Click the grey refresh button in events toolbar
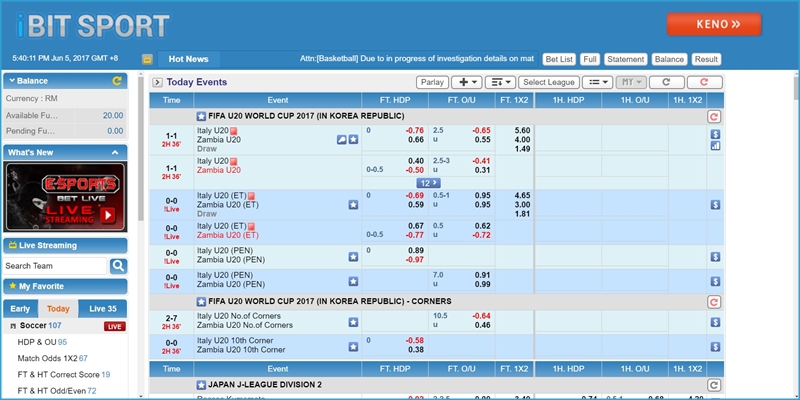This screenshot has width=800, height=400. 665,82
